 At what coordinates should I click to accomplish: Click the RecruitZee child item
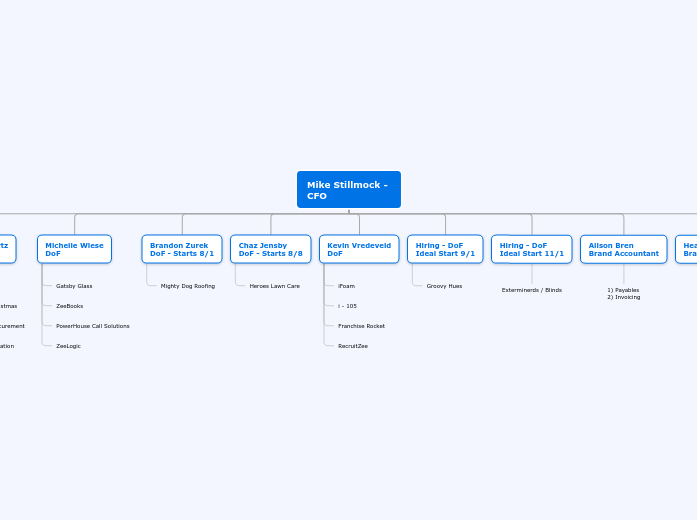[x=353, y=346]
